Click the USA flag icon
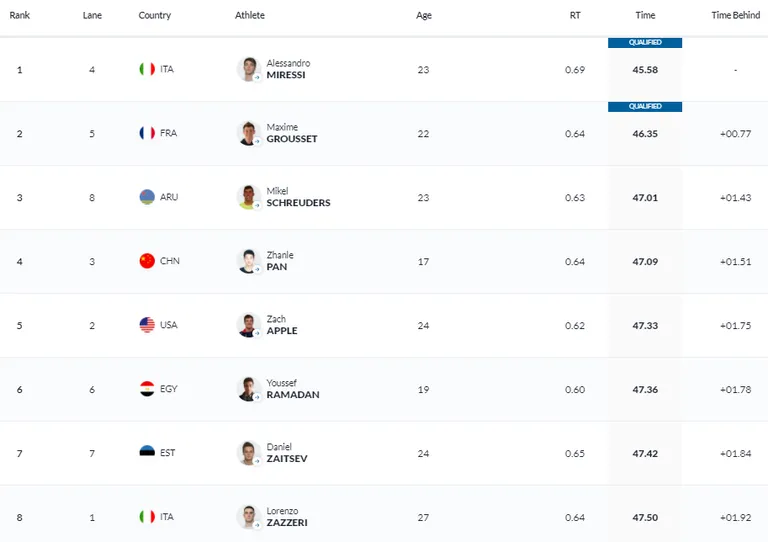Image resolution: width=768 pixels, height=542 pixels. 147,325
